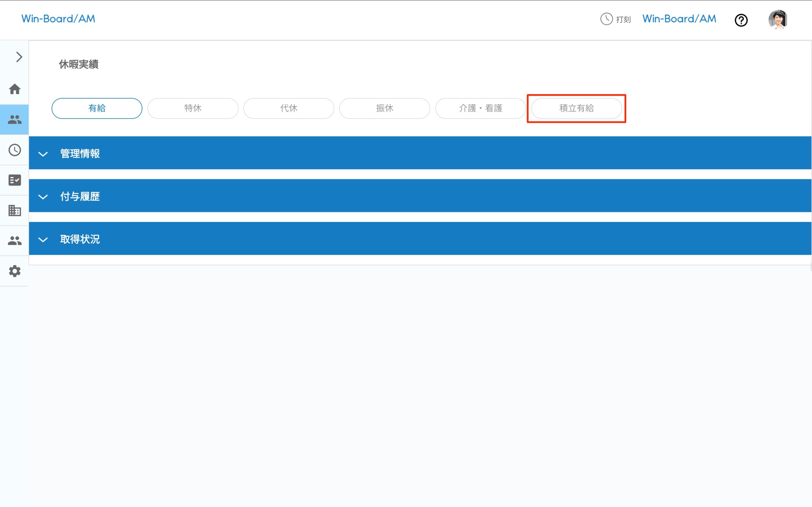Open the lower people group icon
Viewport: 812px width, 507px height.
pyautogui.click(x=15, y=241)
